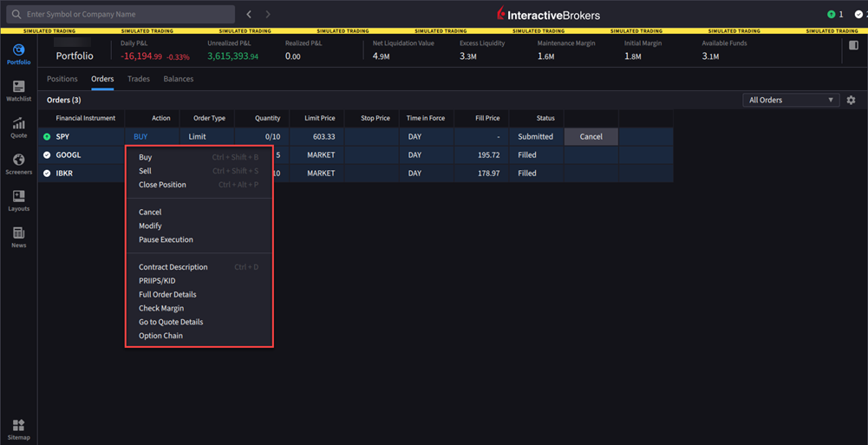This screenshot has height=445, width=868.
Task: Switch to the Positions tab
Action: (x=62, y=79)
